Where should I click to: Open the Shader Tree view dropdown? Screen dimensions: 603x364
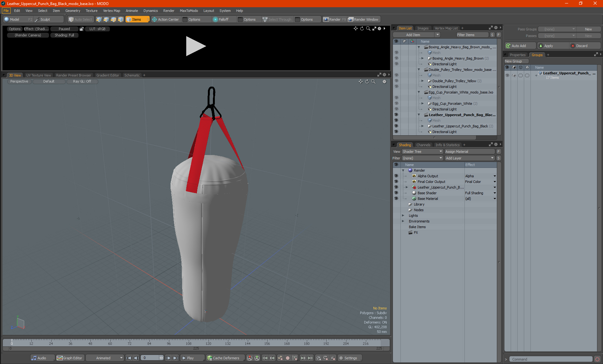pyautogui.click(x=422, y=152)
